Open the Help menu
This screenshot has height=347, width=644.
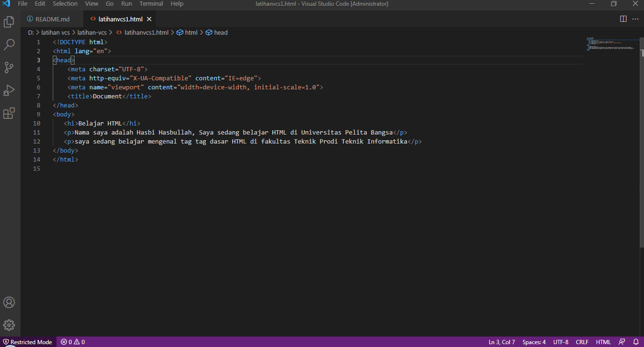tap(177, 4)
